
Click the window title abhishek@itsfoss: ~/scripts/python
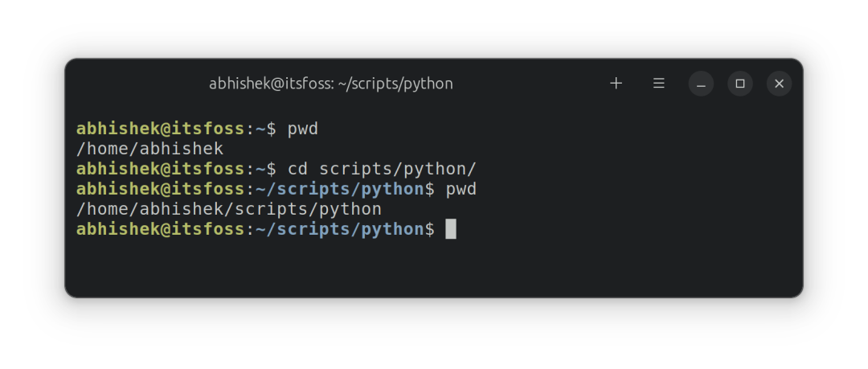[331, 84]
